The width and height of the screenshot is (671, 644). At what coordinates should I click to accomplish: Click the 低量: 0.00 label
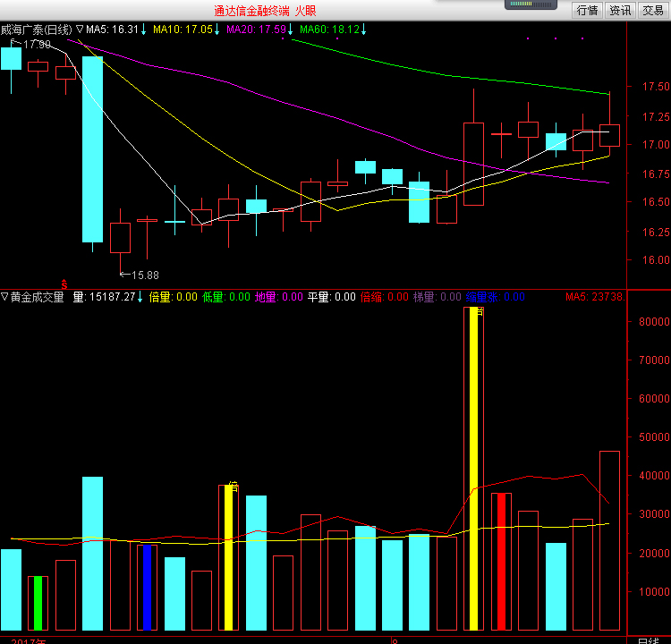(x=226, y=297)
